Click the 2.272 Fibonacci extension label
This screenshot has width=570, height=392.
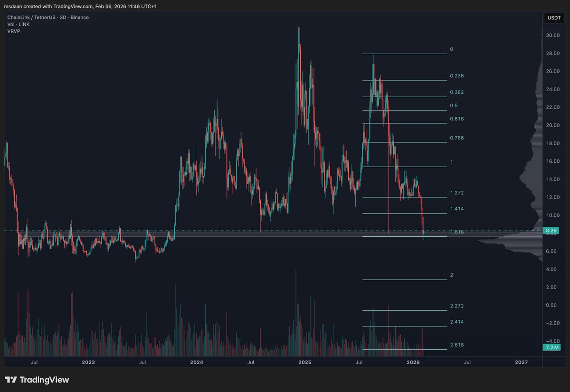[x=456, y=306]
